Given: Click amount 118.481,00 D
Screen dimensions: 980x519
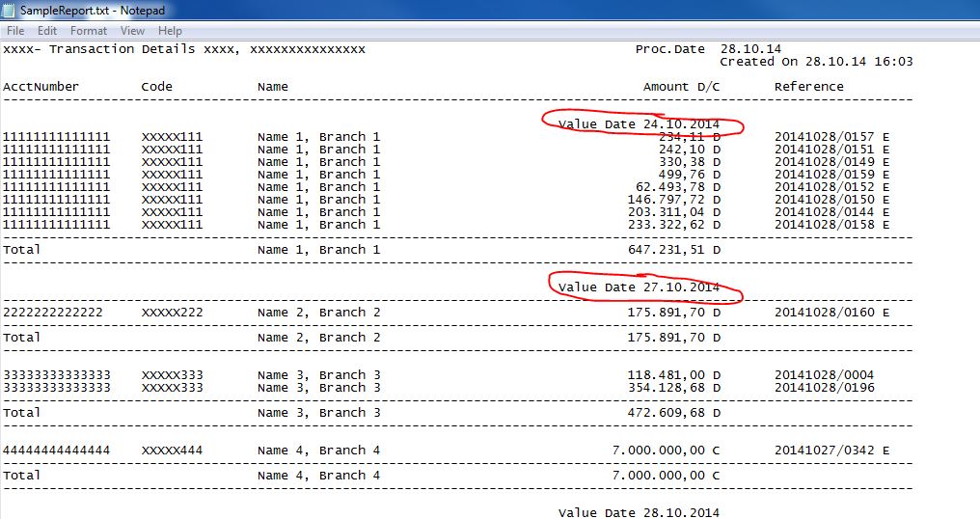Looking at the screenshot, I should (x=674, y=375).
